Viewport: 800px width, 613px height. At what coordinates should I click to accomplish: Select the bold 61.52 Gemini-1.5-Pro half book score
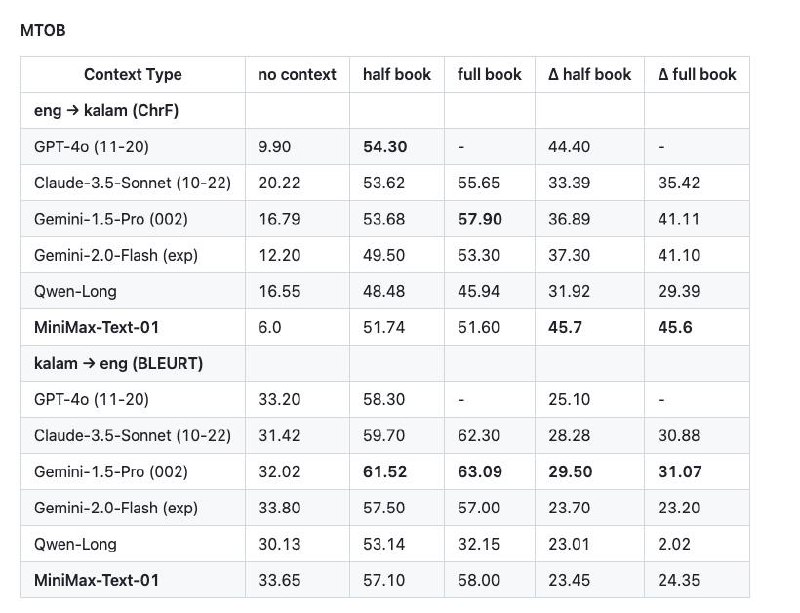point(385,472)
